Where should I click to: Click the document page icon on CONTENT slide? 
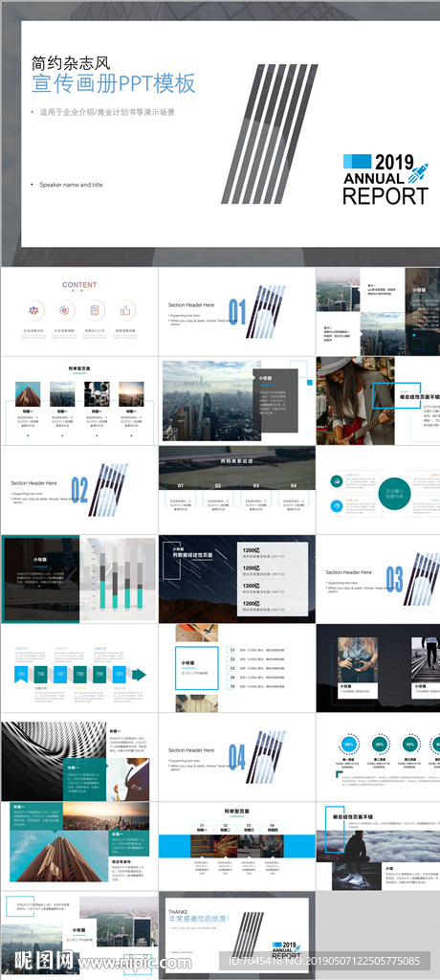(95, 310)
